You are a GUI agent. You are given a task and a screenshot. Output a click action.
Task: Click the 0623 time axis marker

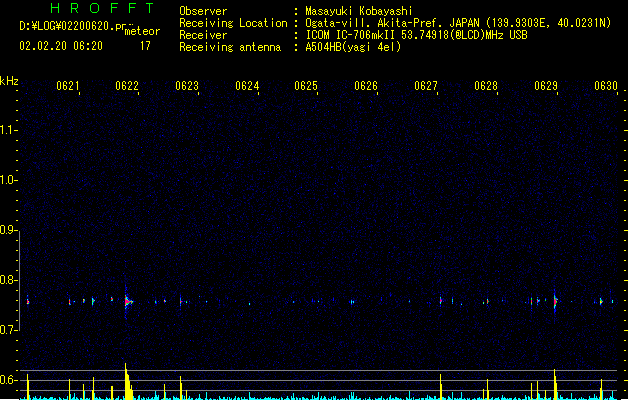[187, 86]
